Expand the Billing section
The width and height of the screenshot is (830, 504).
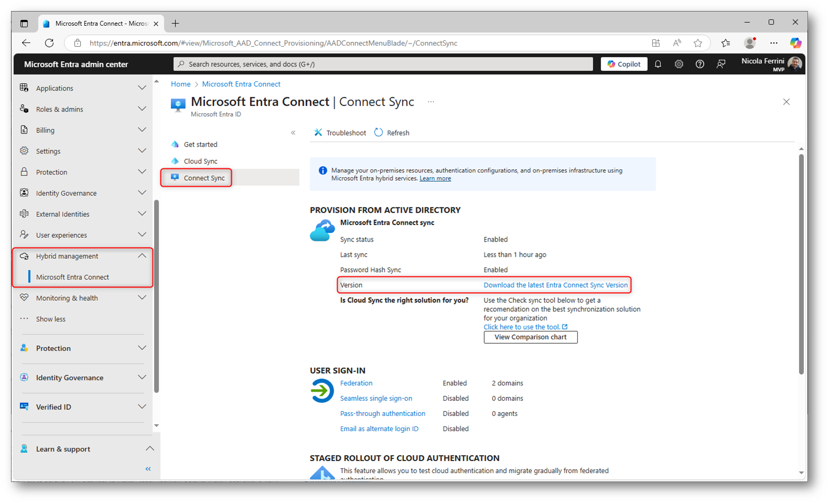[x=83, y=130]
